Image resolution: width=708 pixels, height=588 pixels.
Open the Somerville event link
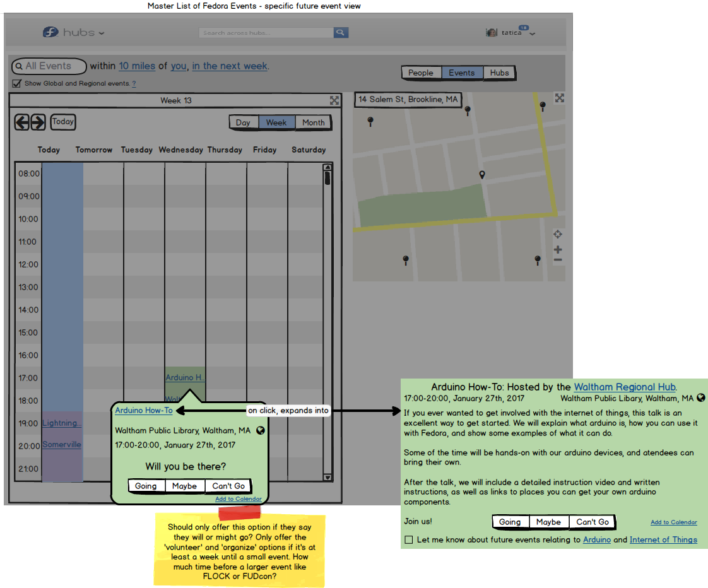pos(62,444)
